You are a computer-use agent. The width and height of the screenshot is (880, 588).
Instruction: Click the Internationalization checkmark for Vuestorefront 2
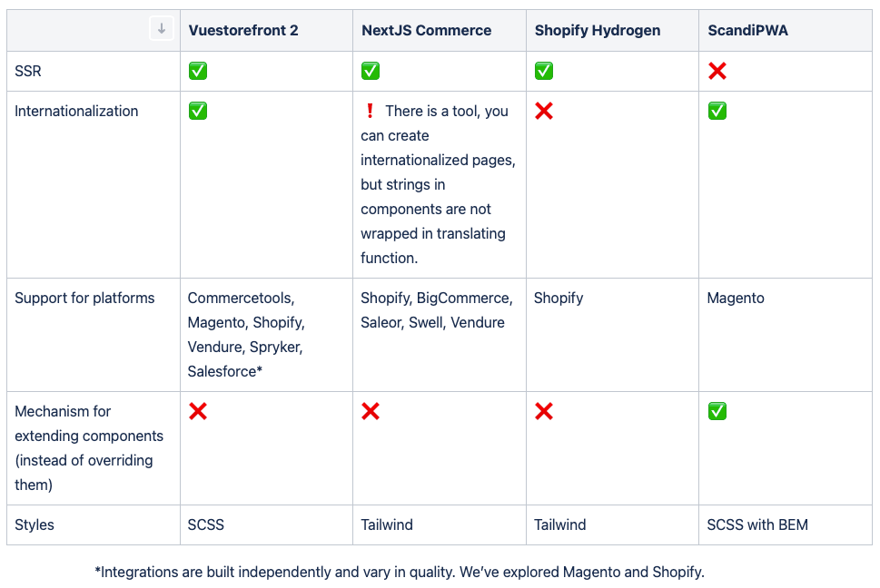pos(197,111)
